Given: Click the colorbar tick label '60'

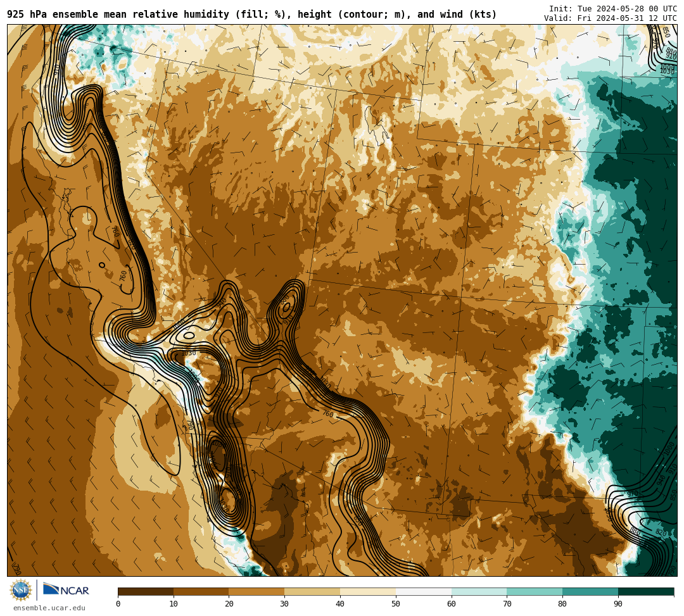Looking at the screenshot, I should click(452, 604).
